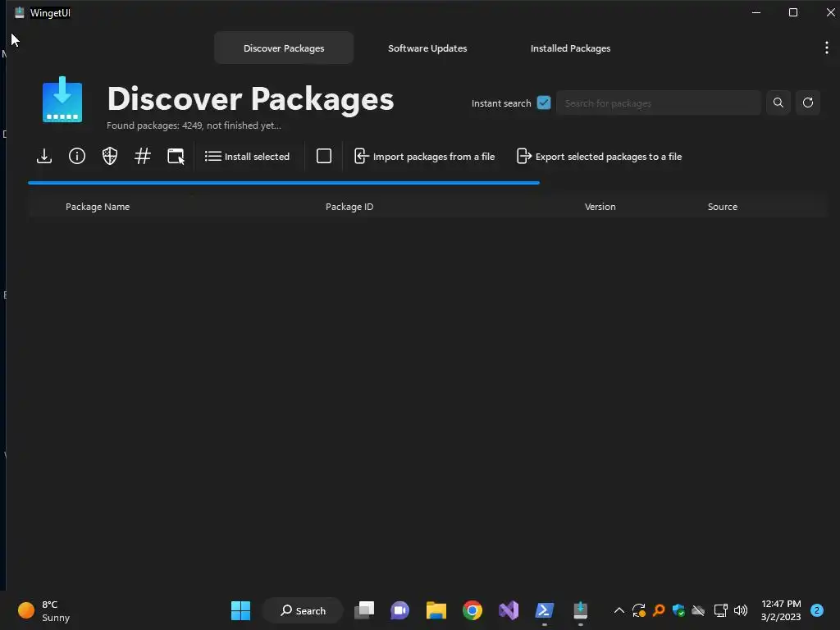840x630 pixels.
Task: Open Task View on taskbar
Action: (x=364, y=610)
